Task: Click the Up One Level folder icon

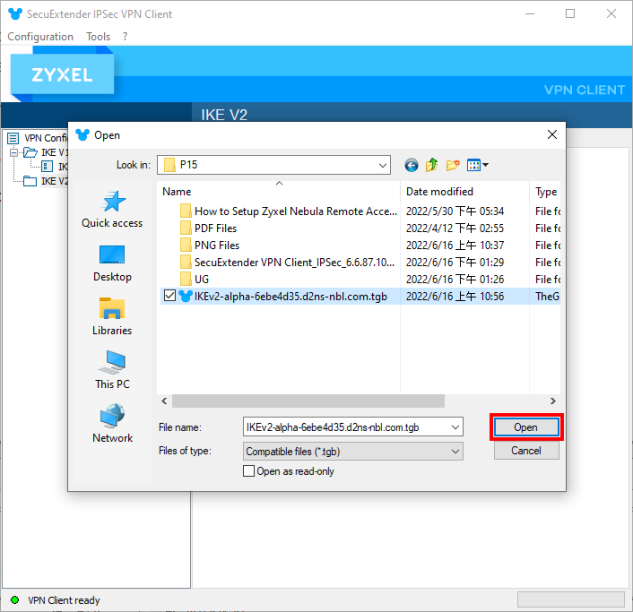Action: click(432, 165)
